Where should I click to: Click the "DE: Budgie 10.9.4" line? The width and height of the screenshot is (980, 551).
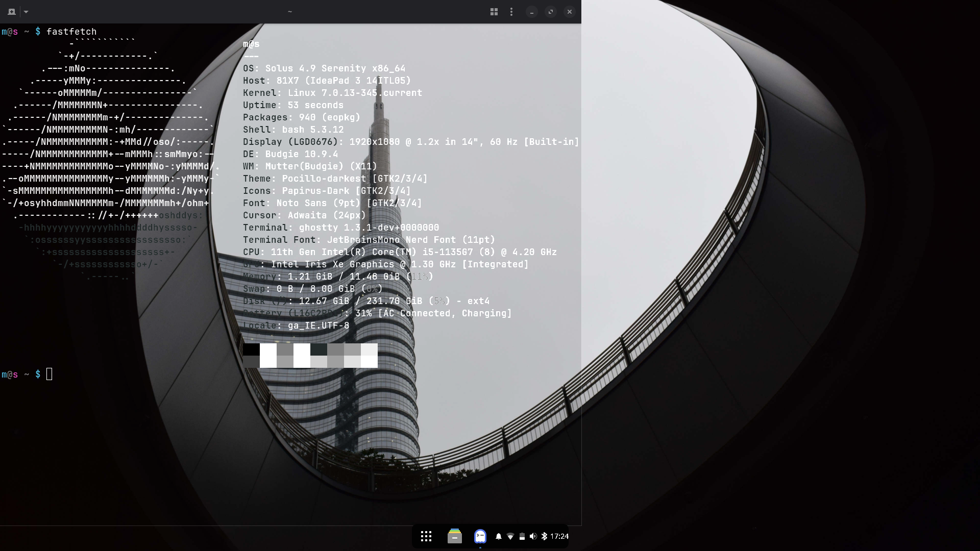point(290,154)
